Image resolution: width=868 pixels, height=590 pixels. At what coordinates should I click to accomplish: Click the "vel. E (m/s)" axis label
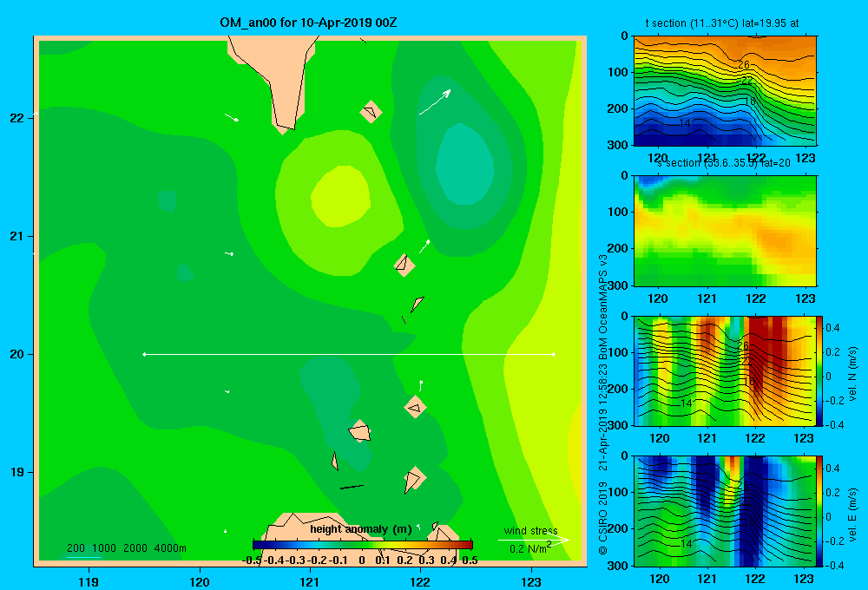(852, 514)
